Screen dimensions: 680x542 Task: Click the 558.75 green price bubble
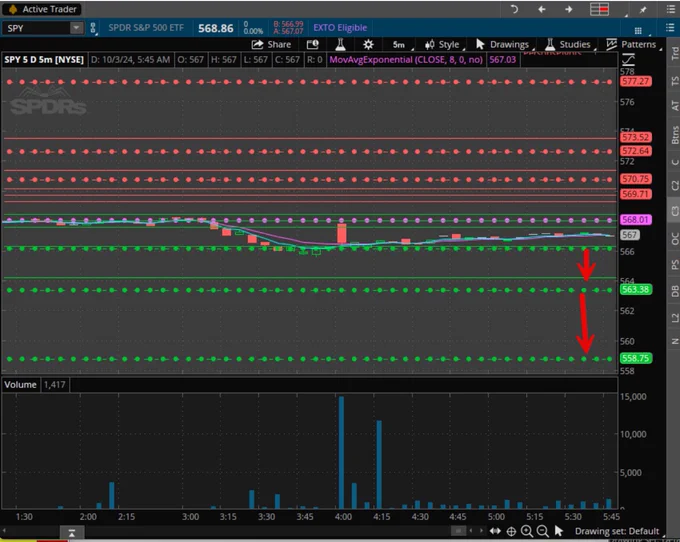(636, 358)
